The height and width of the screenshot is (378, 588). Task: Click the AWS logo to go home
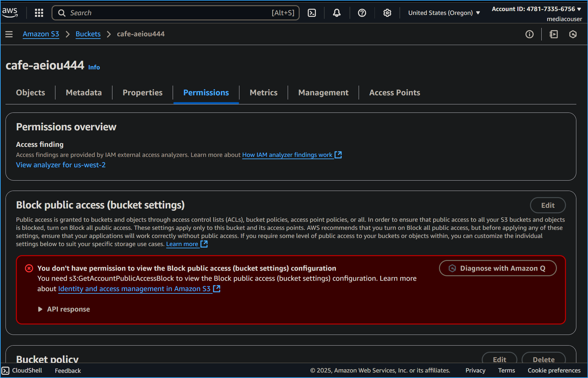10,12
